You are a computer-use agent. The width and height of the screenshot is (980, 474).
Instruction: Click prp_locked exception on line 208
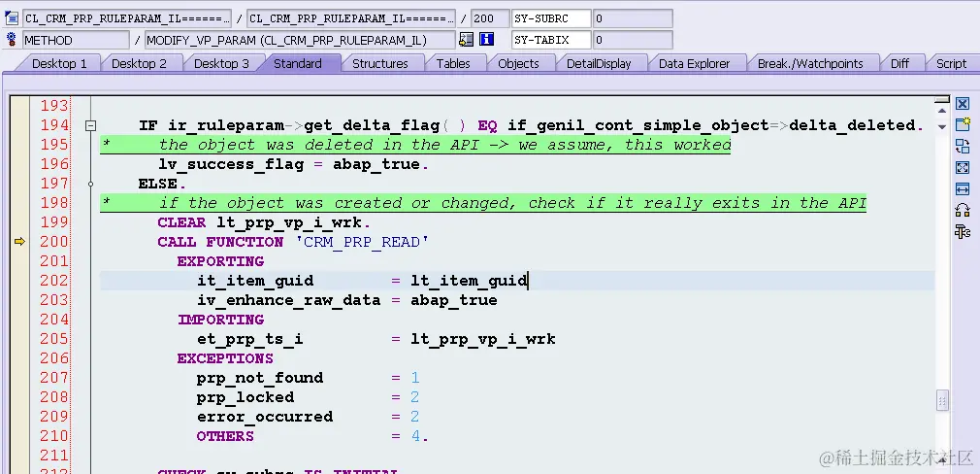[x=245, y=397]
